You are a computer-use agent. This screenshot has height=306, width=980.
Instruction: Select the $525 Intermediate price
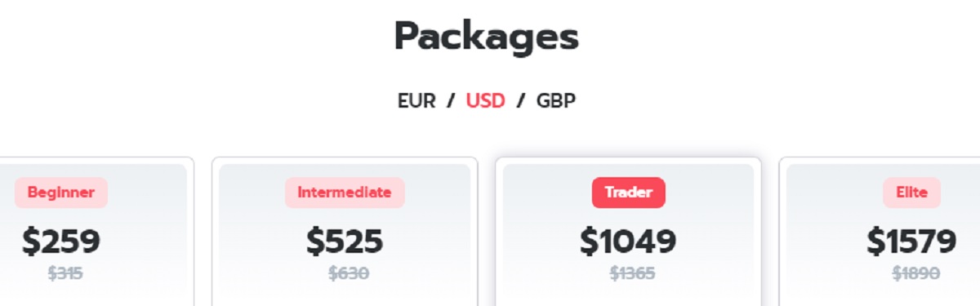click(345, 241)
